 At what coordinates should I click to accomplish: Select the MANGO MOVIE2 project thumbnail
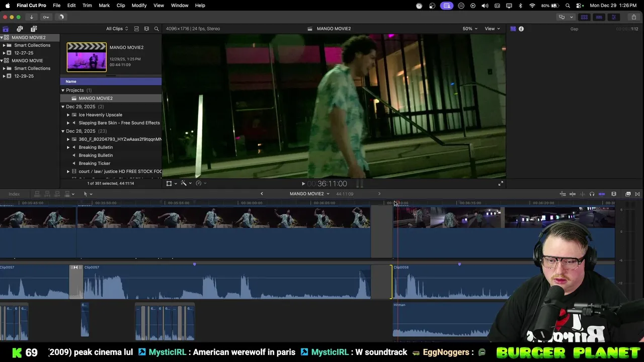[87, 57]
